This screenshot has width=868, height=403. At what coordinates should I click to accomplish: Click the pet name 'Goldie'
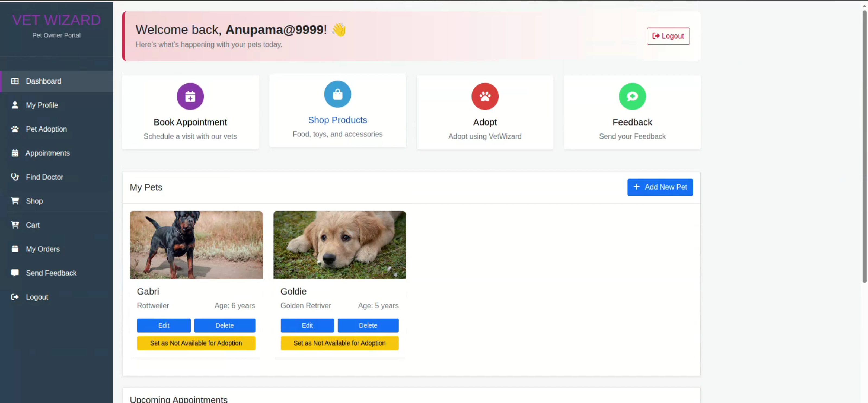(293, 291)
